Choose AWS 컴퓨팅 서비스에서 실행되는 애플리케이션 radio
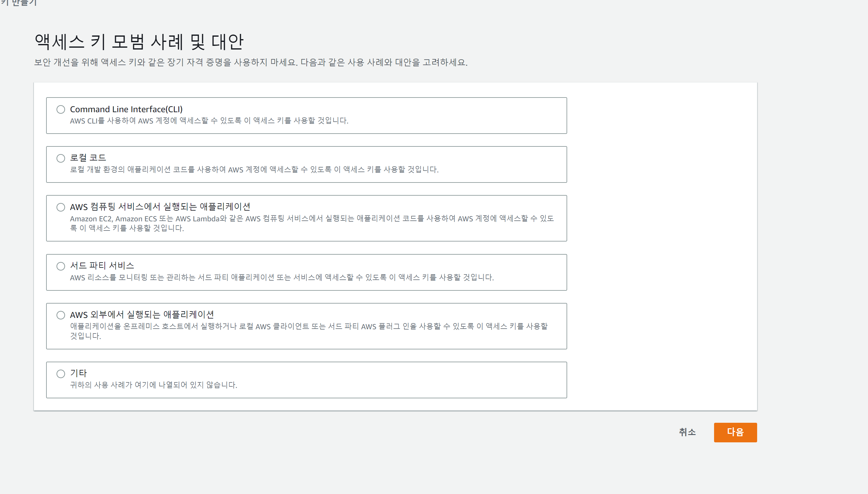The image size is (868, 494). click(61, 207)
